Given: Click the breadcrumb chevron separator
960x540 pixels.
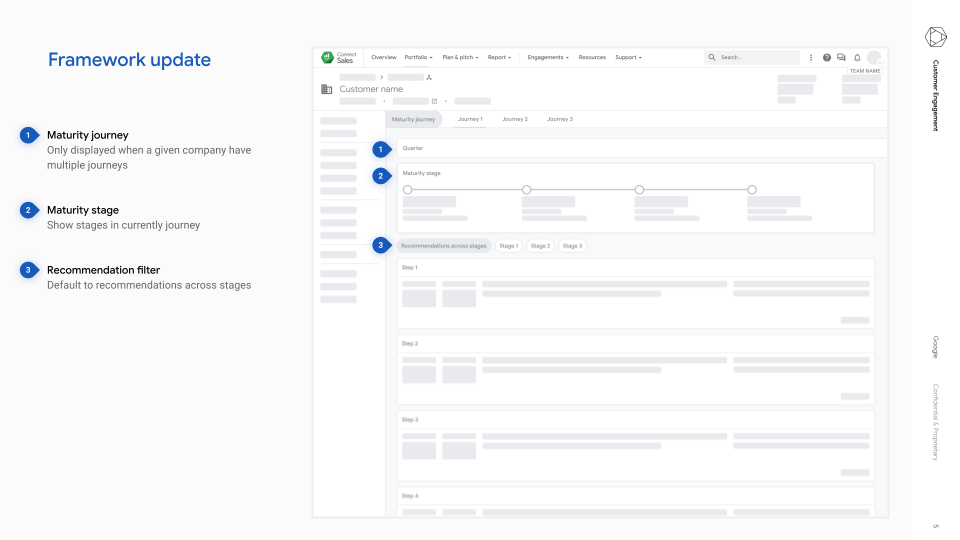Looking at the screenshot, I should point(381,77).
